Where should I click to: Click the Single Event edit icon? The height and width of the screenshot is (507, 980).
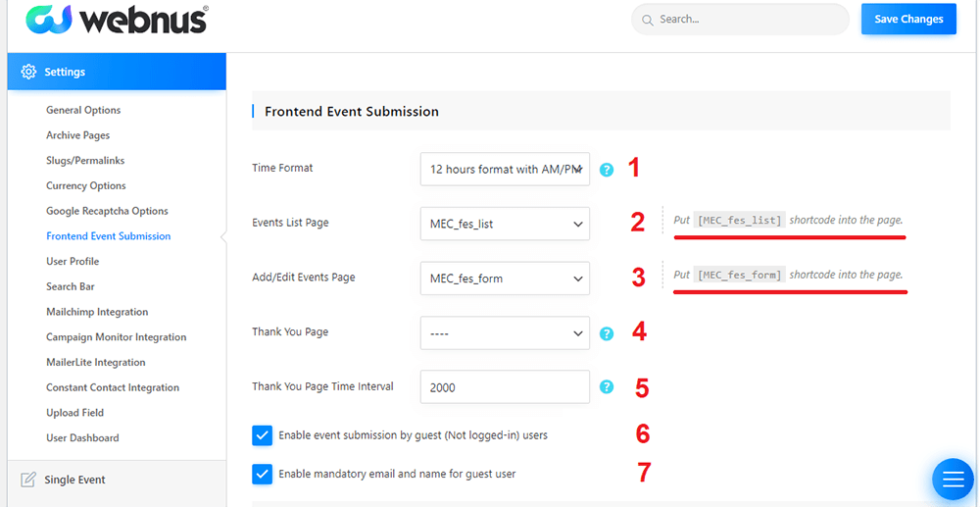point(28,480)
